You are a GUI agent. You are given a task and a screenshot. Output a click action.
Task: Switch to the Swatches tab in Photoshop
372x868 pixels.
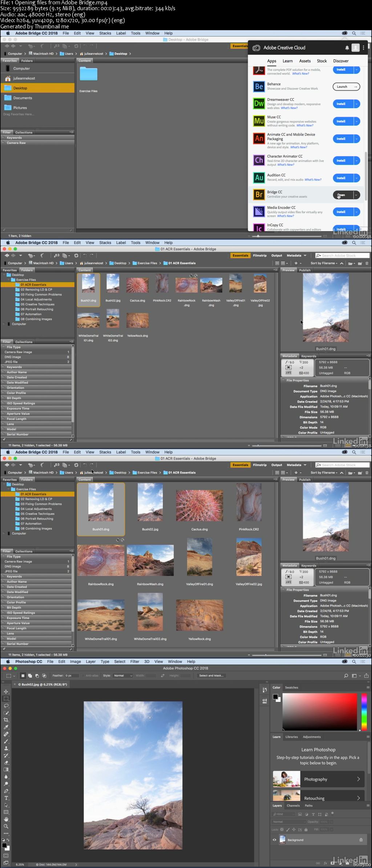tap(291, 687)
